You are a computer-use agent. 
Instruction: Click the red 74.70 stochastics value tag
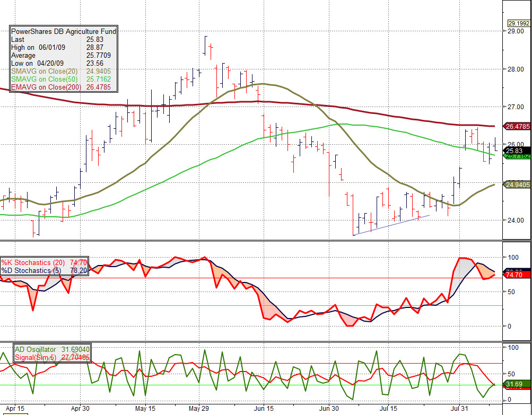514,275
